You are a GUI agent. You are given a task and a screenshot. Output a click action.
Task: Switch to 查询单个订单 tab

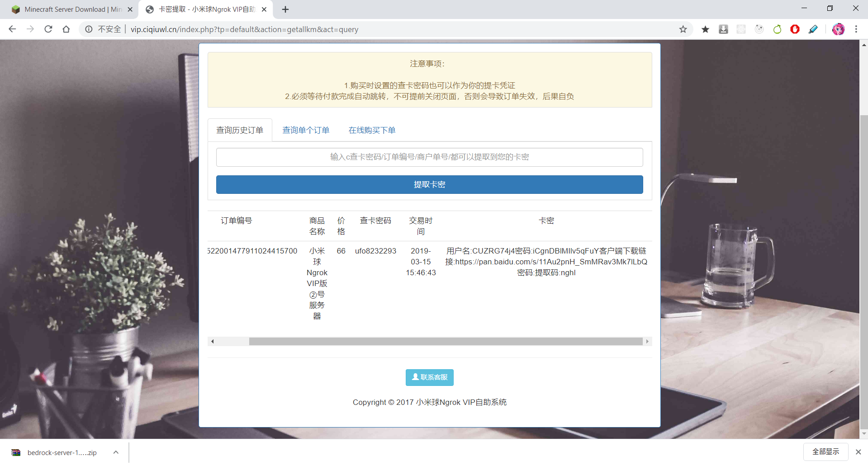point(306,130)
